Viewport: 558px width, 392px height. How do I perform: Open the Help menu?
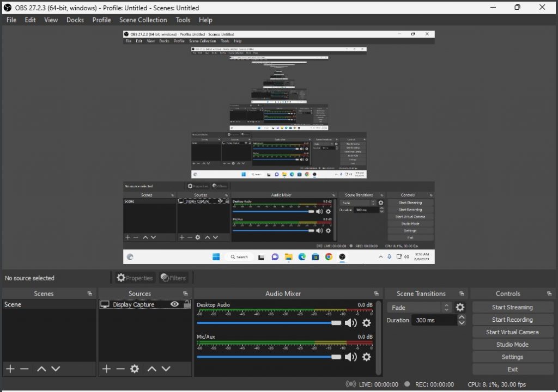point(205,20)
